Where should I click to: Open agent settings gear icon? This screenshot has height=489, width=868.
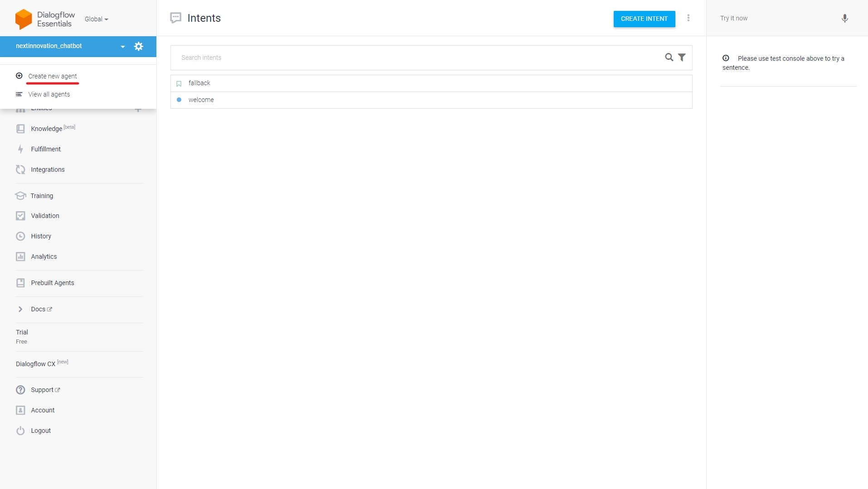point(139,46)
